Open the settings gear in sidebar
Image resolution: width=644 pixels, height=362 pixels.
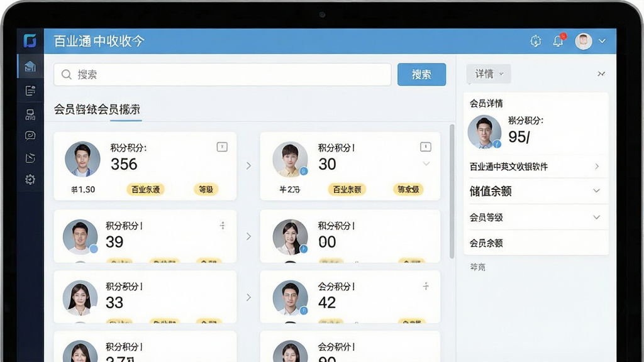30,179
